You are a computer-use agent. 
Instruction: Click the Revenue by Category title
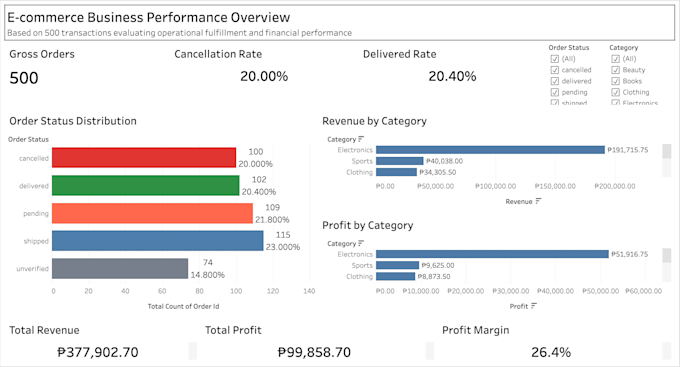[x=374, y=121]
